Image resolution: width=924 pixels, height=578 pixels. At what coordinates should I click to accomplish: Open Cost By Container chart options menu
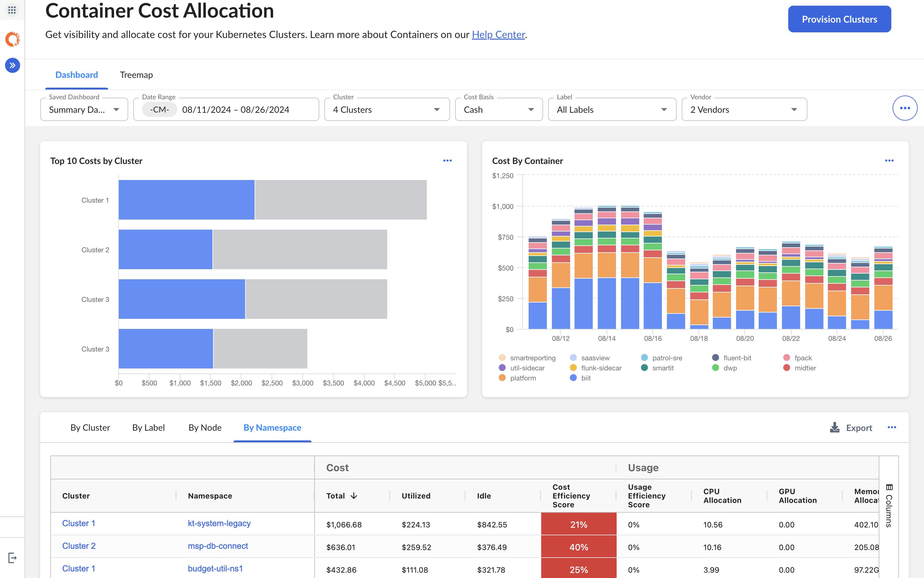(889, 161)
